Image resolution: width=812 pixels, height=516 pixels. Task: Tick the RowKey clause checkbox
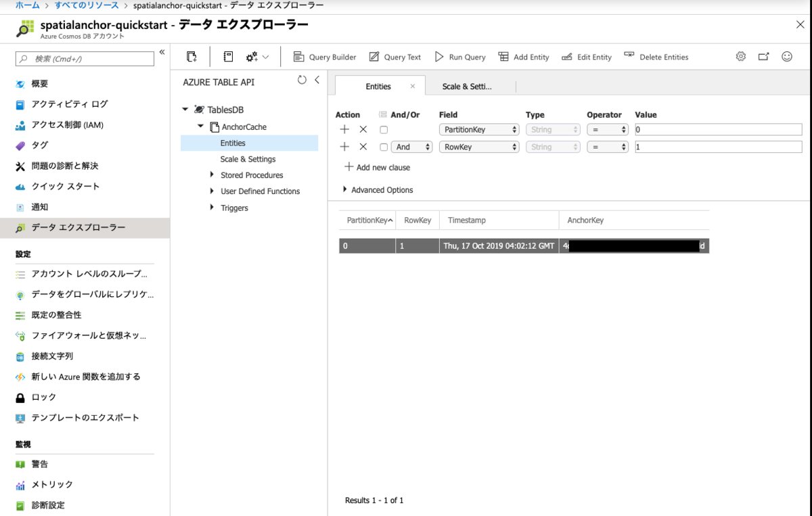point(384,147)
